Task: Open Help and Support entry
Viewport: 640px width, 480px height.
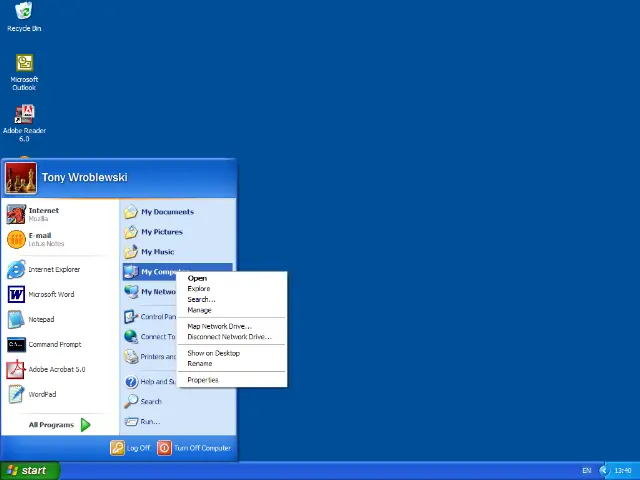Action: click(x=150, y=382)
